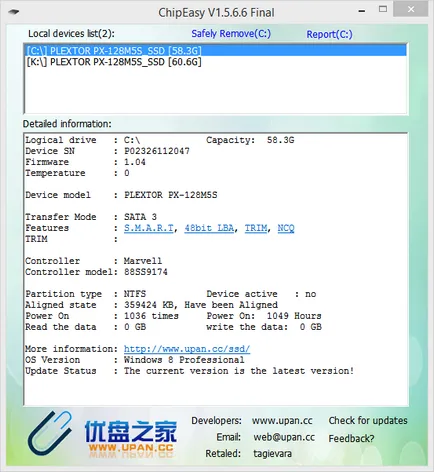The height and width of the screenshot is (472, 434).
Task: Click the Power On 1036 times value
Action: coord(151,316)
